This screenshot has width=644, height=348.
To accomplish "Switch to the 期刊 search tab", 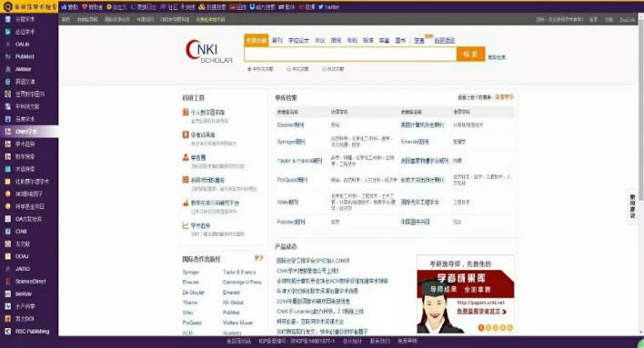I will (277, 40).
